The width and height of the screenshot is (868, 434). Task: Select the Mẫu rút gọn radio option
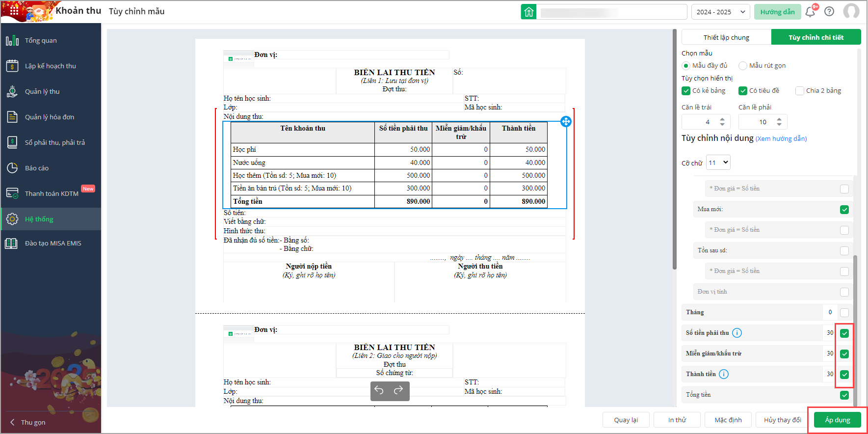[x=743, y=66]
